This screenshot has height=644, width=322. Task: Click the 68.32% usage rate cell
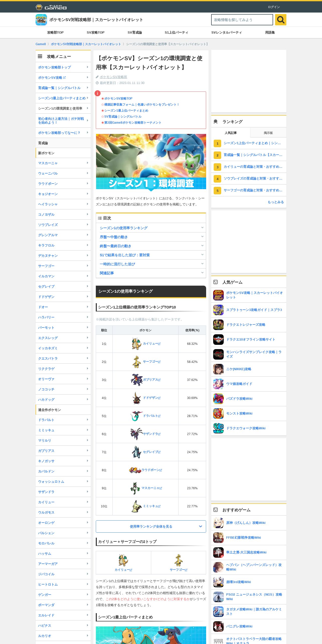click(x=192, y=344)
